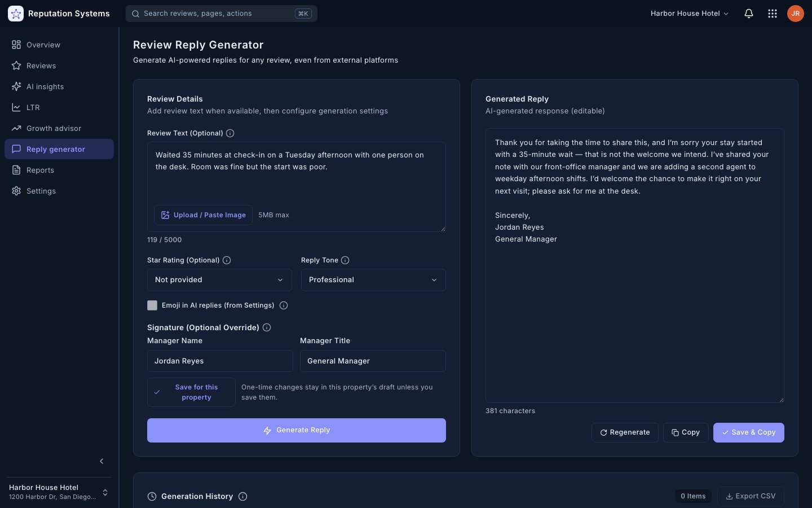
Task: Click the 119 / 5000 character counter
Action: click(165, 240)
